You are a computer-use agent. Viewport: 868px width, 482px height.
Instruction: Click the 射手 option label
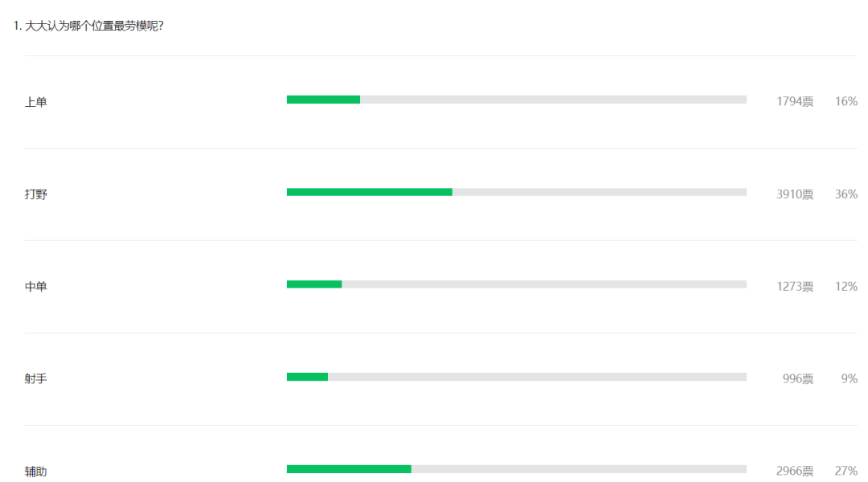click(36, 378)
